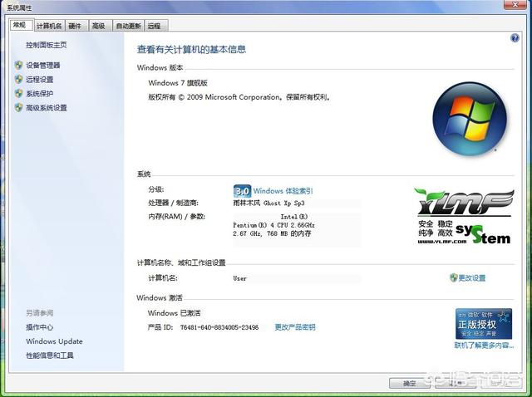Viewport: 532px width, 397px height.
Task: Click the 3.0 experience index score badge
Action: pos(242,191)
